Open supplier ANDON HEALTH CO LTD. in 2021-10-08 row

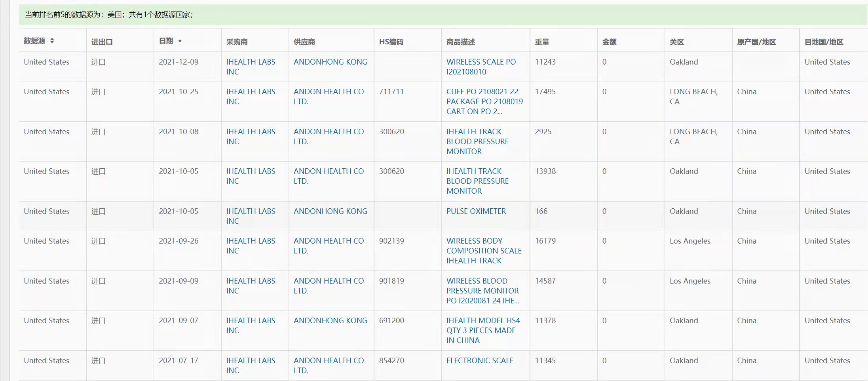pos(329,137)
